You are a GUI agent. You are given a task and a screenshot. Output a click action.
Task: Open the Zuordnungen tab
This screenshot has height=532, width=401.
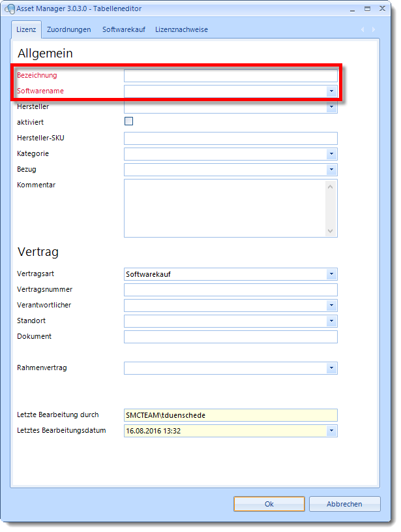(x=69, y=29)
